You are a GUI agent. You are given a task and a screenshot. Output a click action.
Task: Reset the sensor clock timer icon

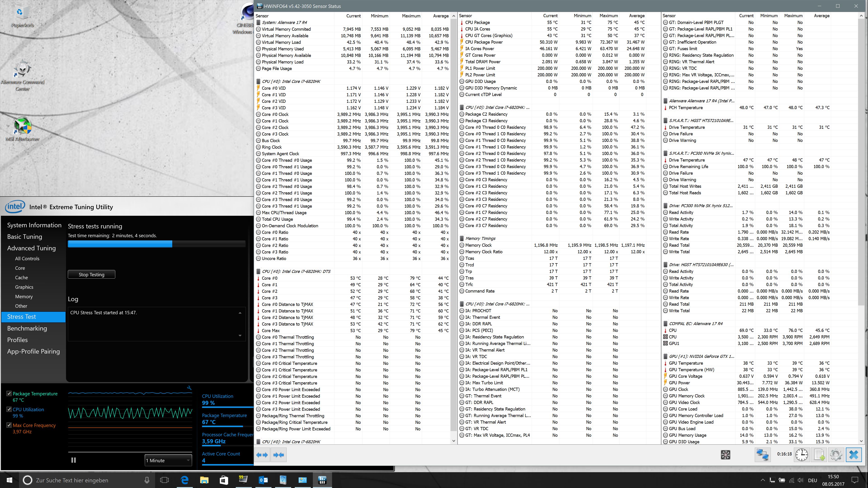tap(802, 455)
